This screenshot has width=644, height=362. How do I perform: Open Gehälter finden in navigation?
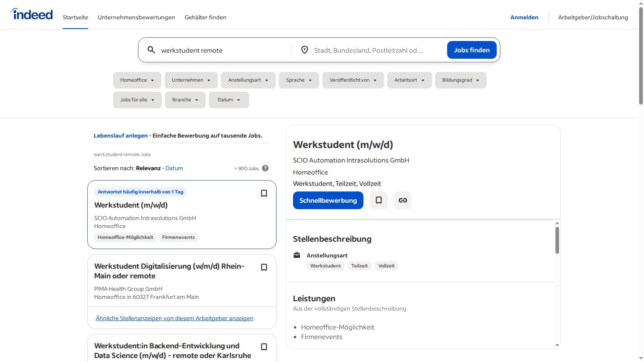pos(205,17)
